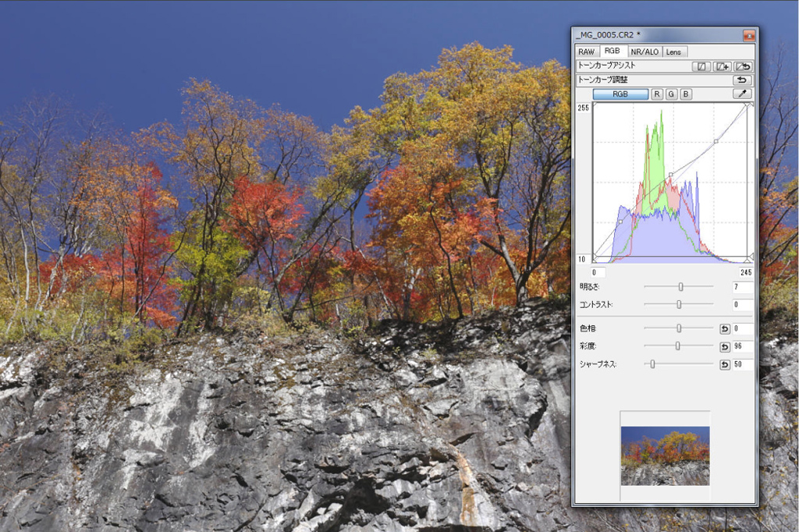Select the combined RGB channel button
Viewport: 799px width, 532px height.
point(620,94)
